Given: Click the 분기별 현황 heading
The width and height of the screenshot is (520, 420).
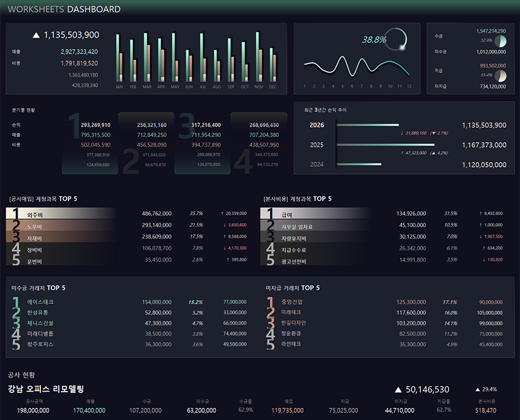Looking at the screenshot, I should pos(24,110).
